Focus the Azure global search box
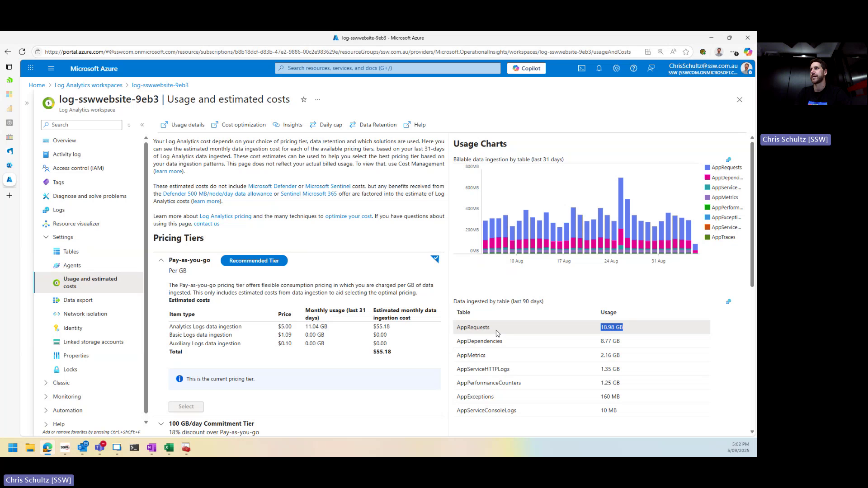Viewport: 868px width, 488px height. (387, 68)
